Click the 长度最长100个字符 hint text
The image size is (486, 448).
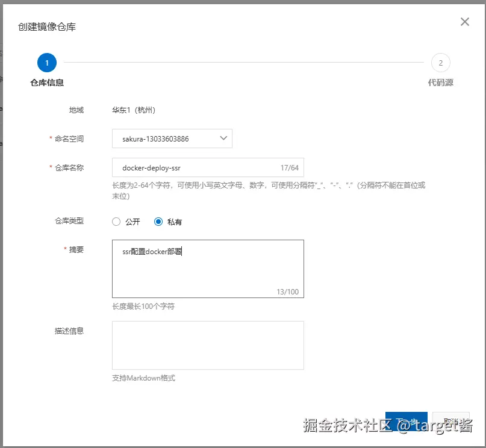(143, 306)
